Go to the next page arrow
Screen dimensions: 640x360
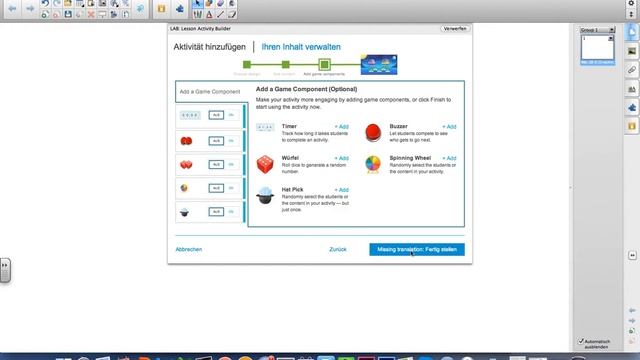pos(30,8)
